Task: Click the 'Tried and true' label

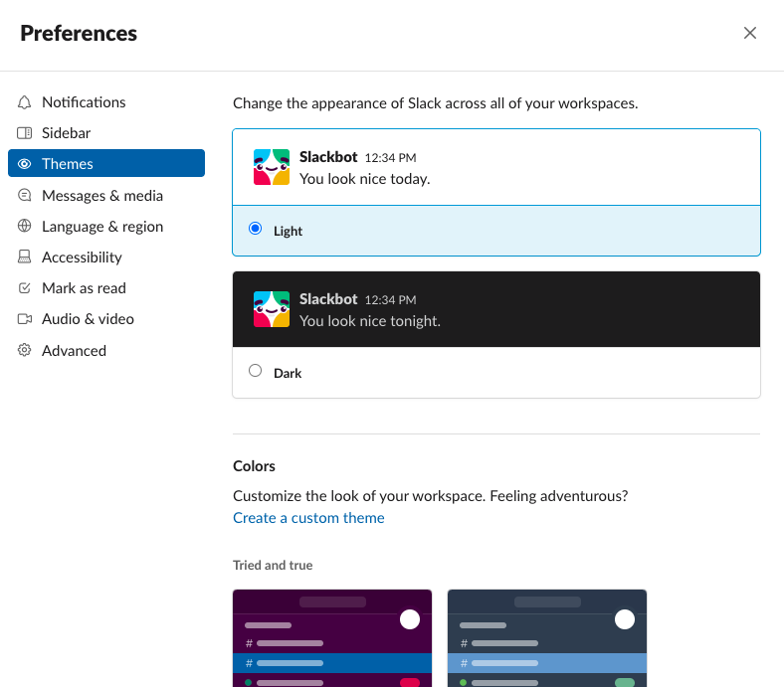Action: (273, 565)
